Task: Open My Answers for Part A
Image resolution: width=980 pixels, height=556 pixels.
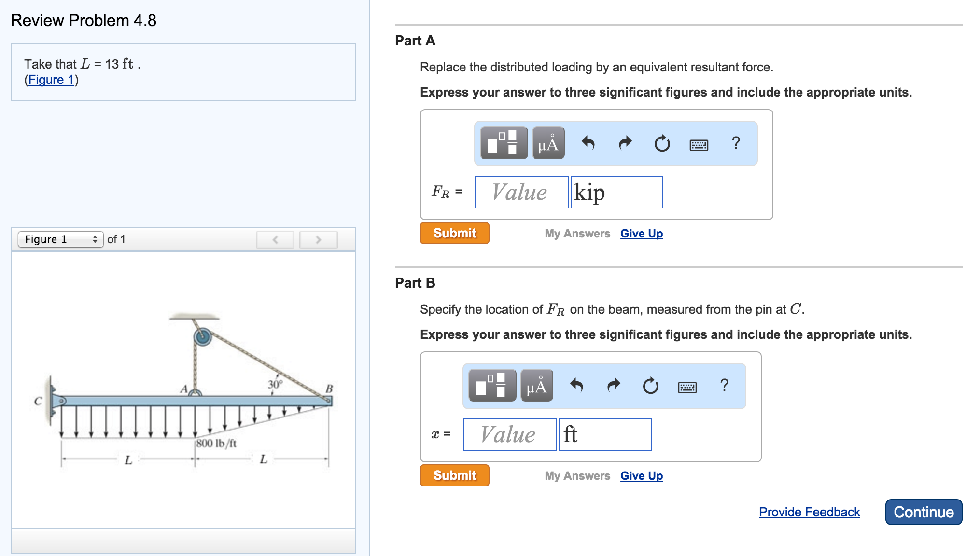Action: pyautogui.click(x=576, y=233)
